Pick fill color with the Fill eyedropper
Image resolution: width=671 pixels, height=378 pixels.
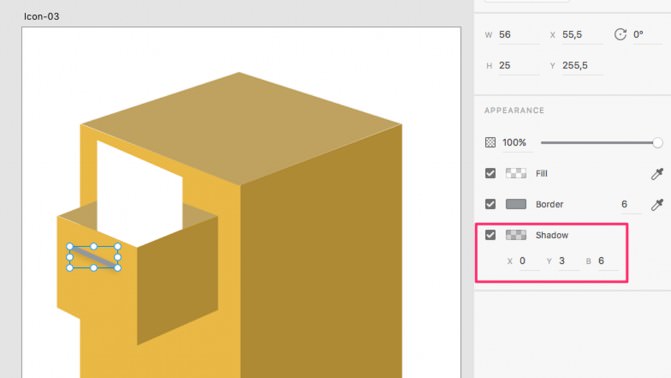(x=657, y=173)
